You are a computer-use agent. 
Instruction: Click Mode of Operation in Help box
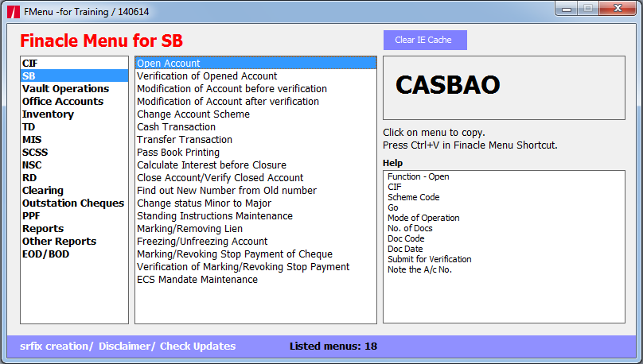[x=423, y=218]
